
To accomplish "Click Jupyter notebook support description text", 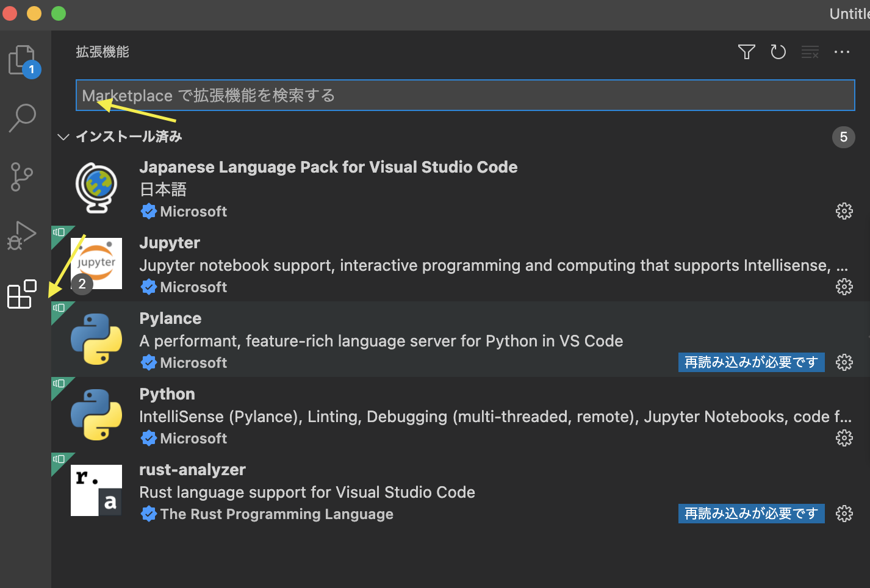I will 494,265.
